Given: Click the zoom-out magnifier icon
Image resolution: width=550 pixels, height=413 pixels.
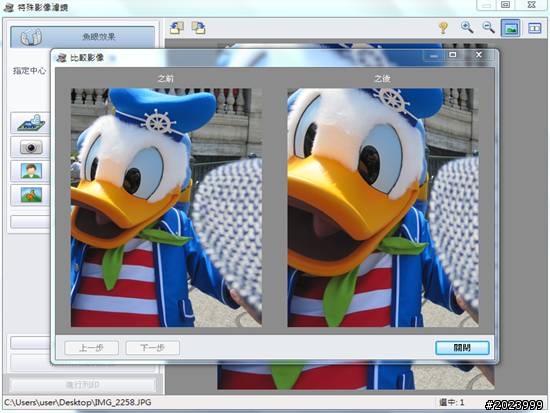Looking at the screenshot, I should tap(488, 27).
